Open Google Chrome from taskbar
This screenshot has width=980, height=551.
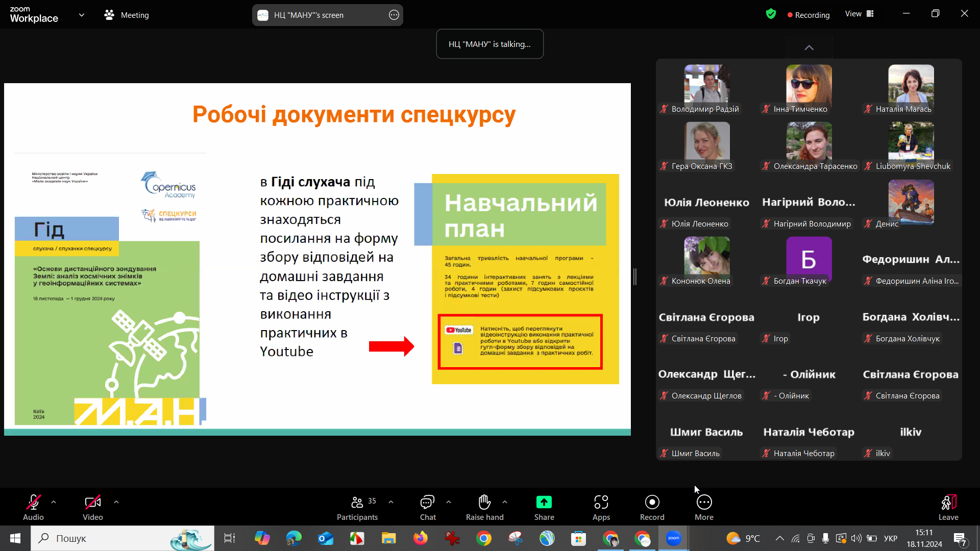click(x=483, y=538)
